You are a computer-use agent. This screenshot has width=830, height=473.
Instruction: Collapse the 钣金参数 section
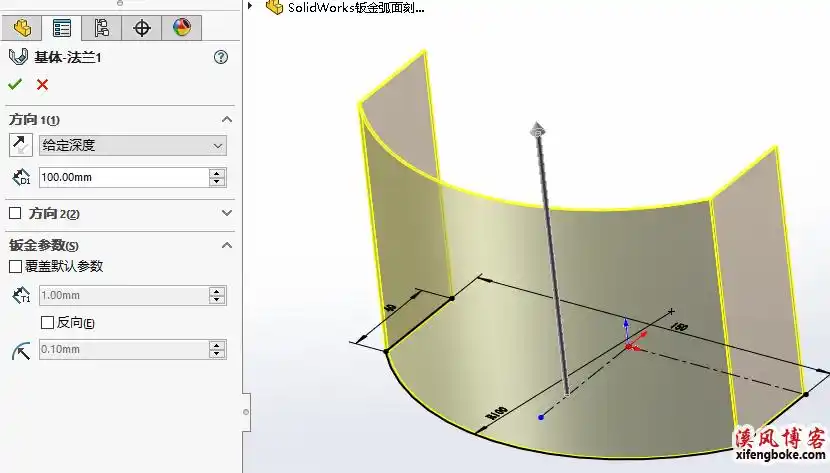tap(227, 245)
